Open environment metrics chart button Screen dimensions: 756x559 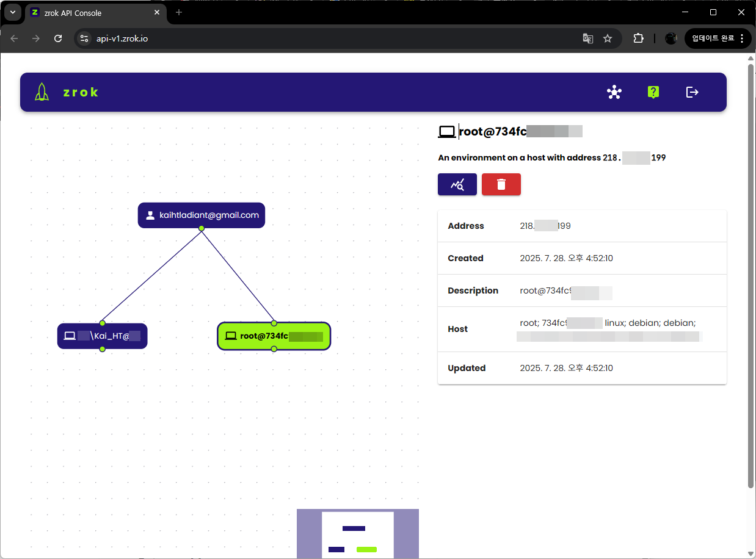[x=457, y=184]
